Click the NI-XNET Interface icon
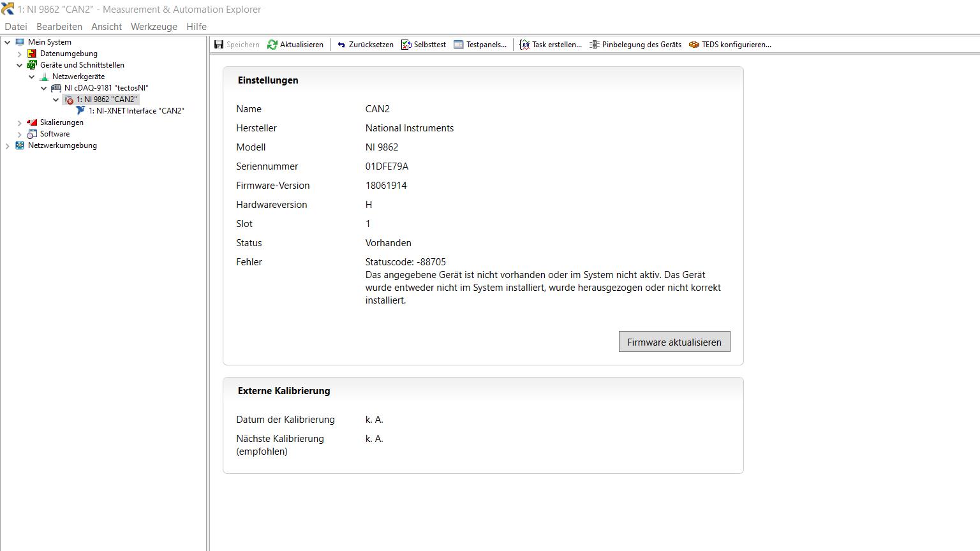 80,111
